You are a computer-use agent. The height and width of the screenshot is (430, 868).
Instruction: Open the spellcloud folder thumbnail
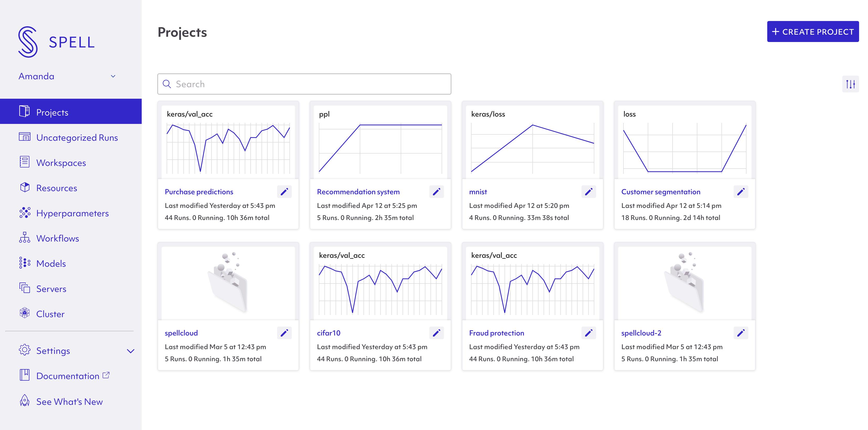pyautogui.click(x=228, y=283)
